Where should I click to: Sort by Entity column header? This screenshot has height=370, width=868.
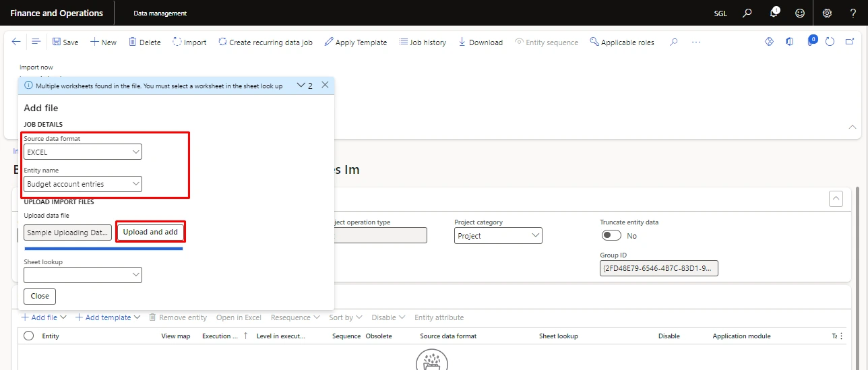51,336
